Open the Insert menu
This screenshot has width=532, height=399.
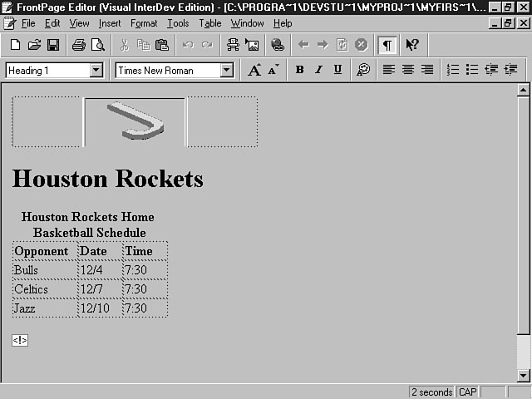click(x=109, y=23)
